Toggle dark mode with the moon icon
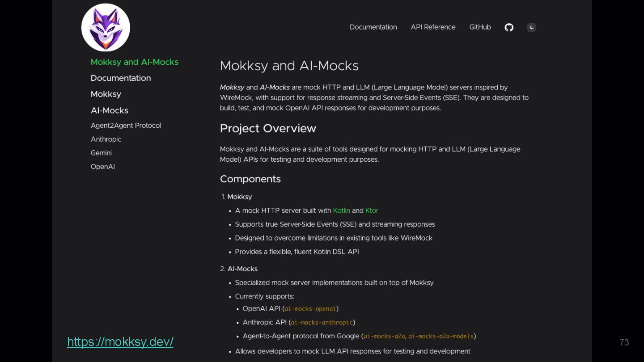644x362 pixels. 531,27
